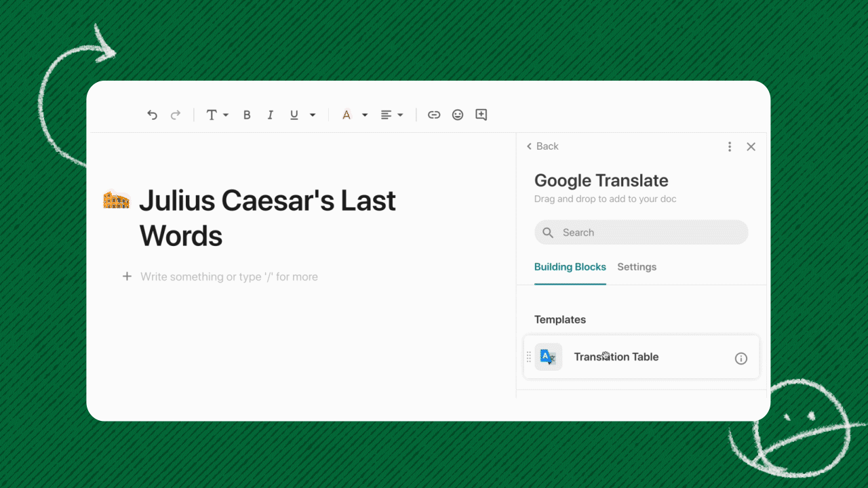Click the Translation Table drag handle
This screenshot has height=488, width=868.
coord(529,357)
